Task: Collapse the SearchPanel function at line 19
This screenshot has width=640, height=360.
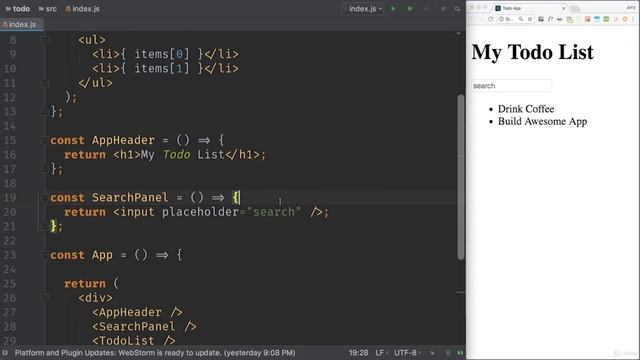Action: click(x=45, y=198)
